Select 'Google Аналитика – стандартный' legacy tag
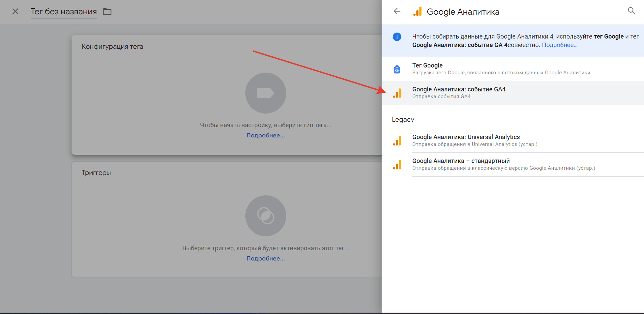The height and width of the screenshot is (314, 644). [x=513, y=164]
